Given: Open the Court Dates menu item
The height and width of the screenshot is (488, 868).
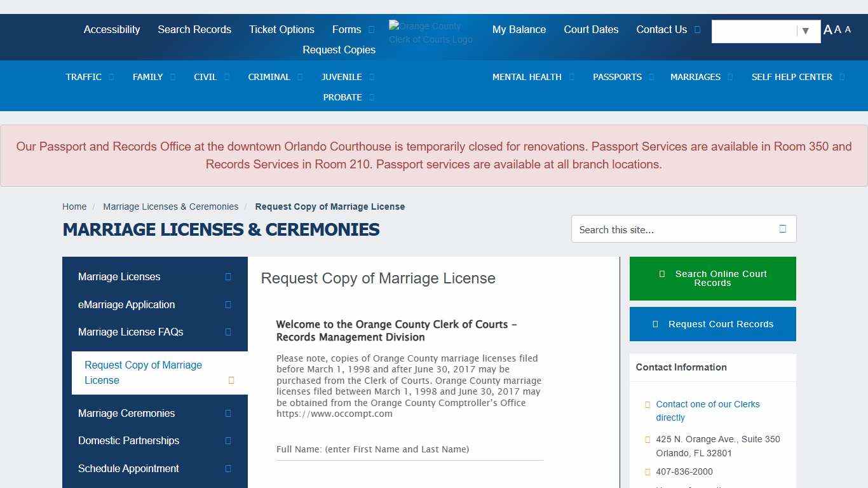Looking at the screenshot, I should click(591, 30).
